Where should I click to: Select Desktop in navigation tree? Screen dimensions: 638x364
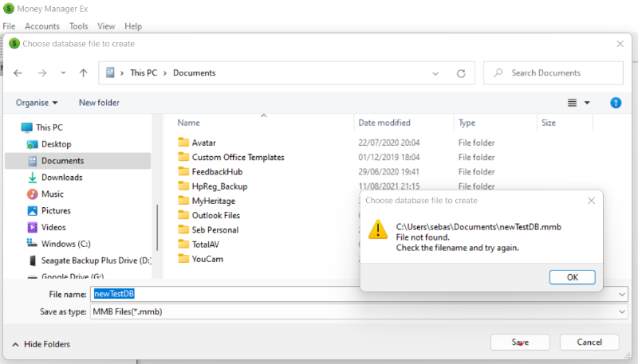(56, 144)
